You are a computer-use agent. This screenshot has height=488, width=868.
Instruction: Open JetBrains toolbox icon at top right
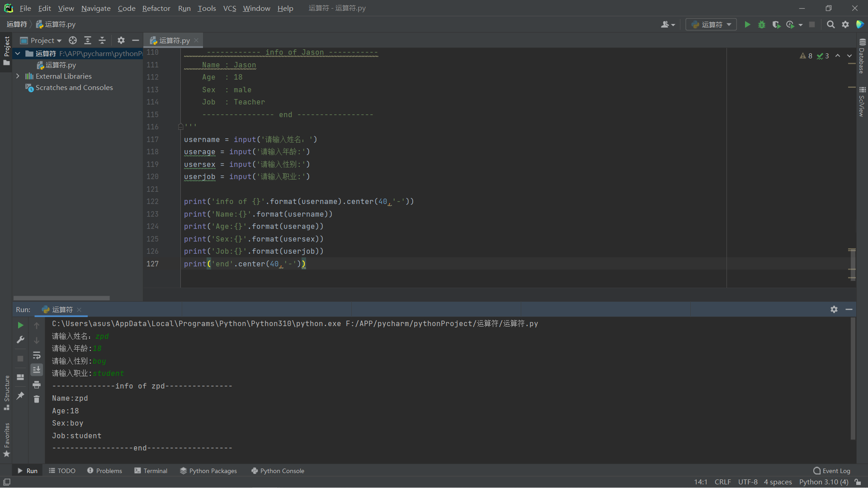pos(860,24)
